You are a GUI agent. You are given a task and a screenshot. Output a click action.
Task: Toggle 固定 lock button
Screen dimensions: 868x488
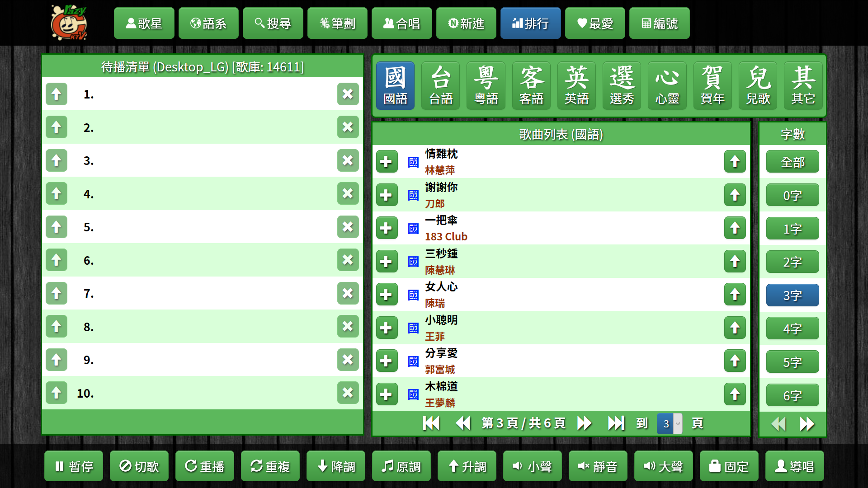tap(729, 466)
